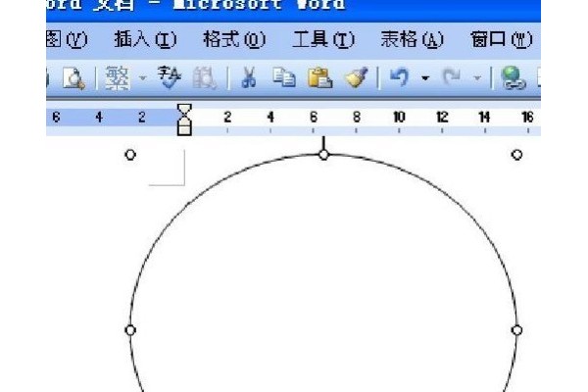
Task: Open the 插入(I) menu
Action: click(x=145, y=39)
